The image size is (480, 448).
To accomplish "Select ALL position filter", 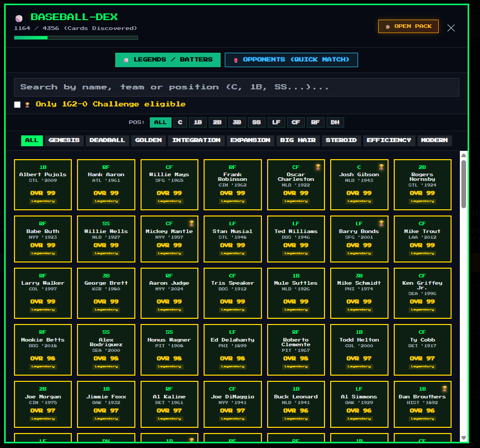I will [x=160, y=122].
